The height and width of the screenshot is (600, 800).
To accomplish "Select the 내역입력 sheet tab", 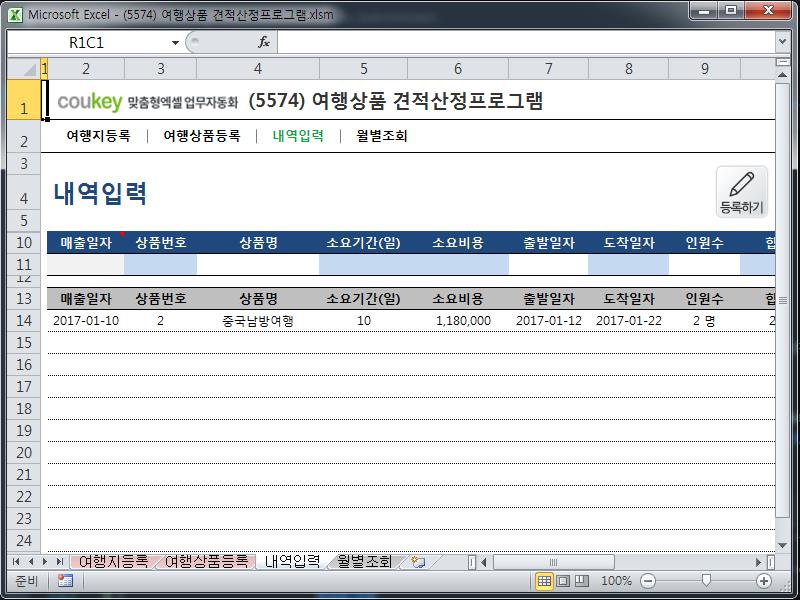I will [292, 562].
